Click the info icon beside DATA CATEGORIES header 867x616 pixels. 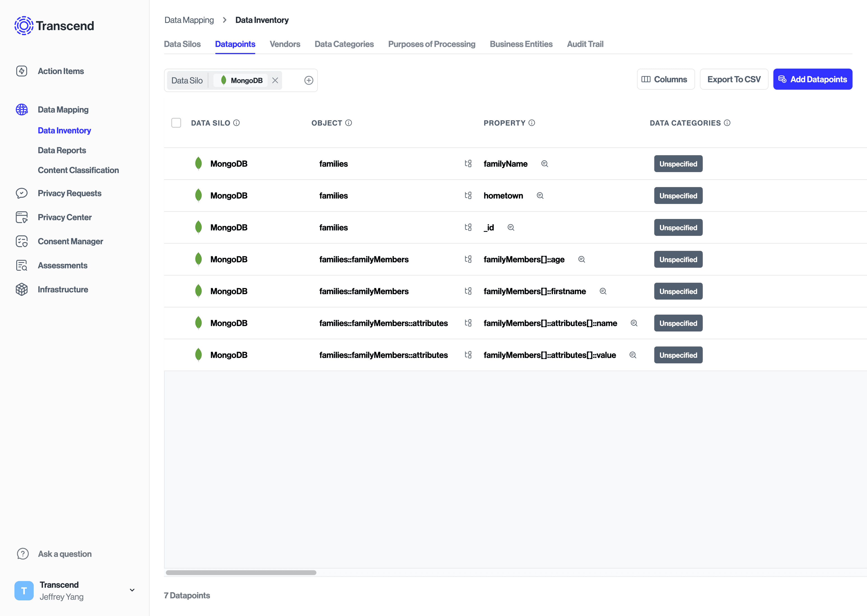coord(727,123)
